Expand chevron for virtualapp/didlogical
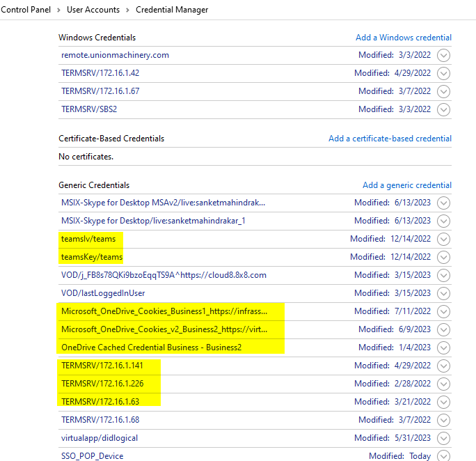 point(443,439)
